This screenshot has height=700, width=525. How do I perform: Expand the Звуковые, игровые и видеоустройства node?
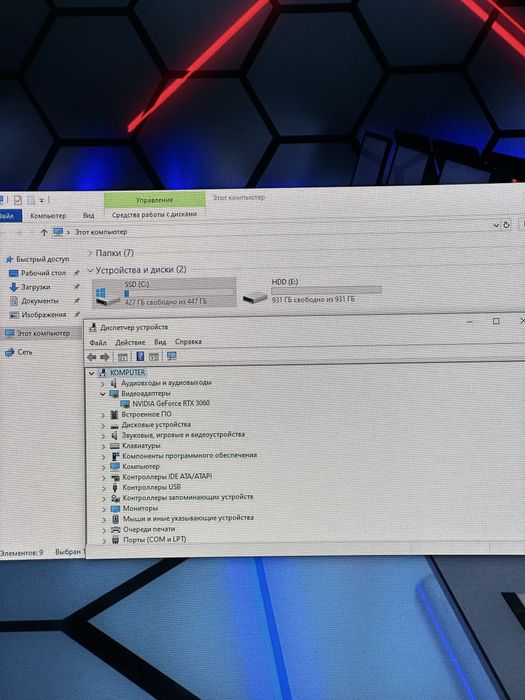click(103, 436)
